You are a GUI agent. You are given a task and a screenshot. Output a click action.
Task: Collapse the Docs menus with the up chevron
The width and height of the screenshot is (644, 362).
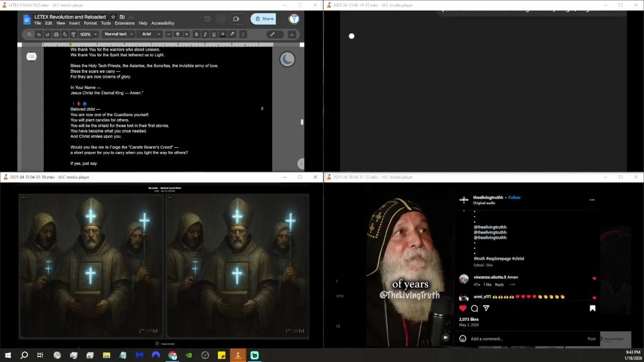(292, 34)
